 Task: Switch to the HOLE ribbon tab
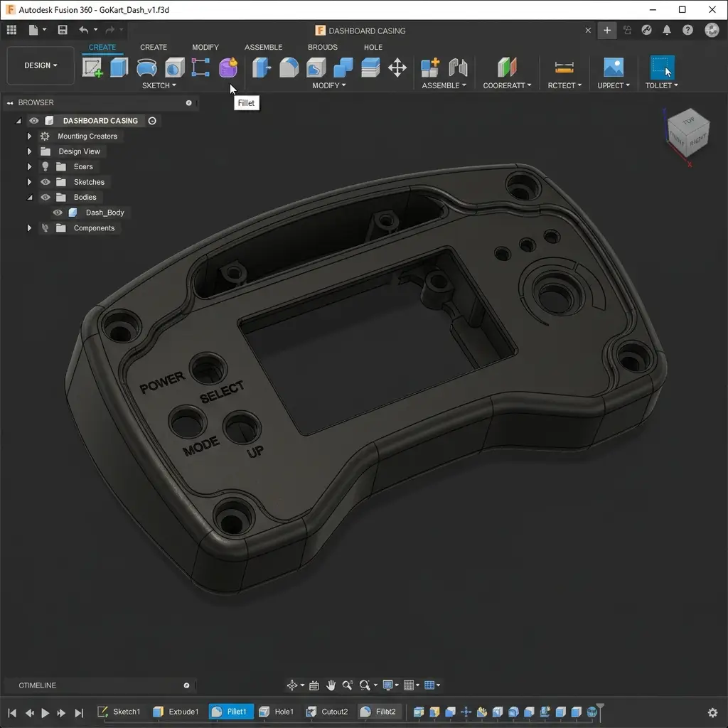373,48
